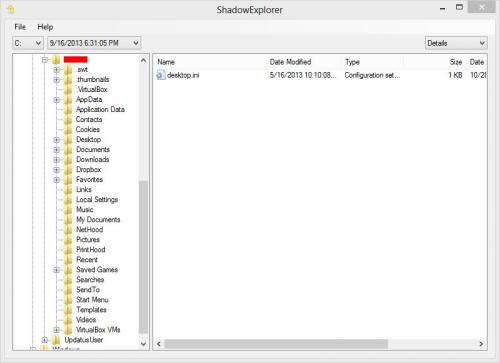Screen dimensions: 500x363
Task: Click the Documents folder icon
Action: click(68, 150)
